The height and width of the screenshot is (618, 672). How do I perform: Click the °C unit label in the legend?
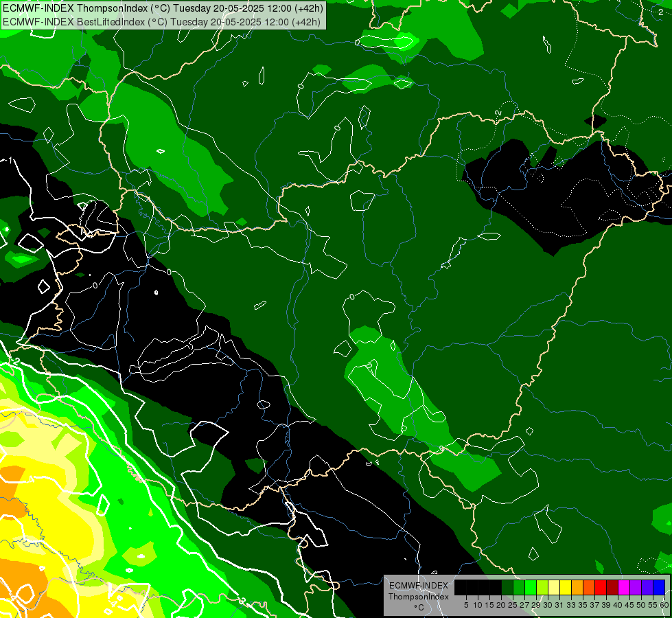[419, 608]
